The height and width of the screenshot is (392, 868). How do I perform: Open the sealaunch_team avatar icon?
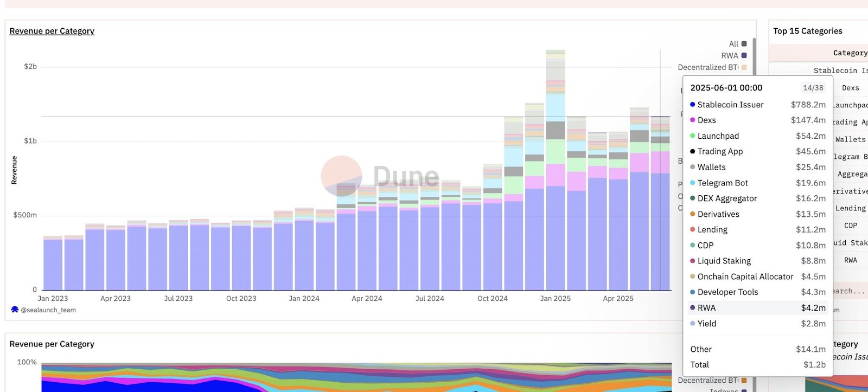click(15, 310)
